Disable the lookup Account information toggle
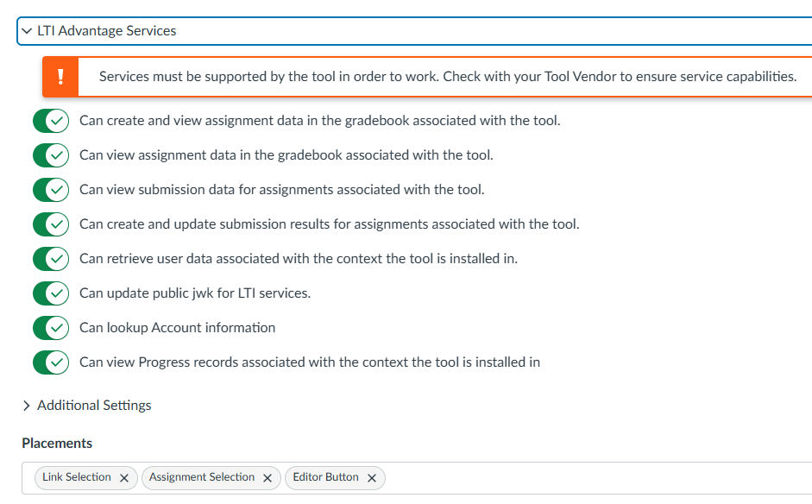 click(x=51, y=328)
